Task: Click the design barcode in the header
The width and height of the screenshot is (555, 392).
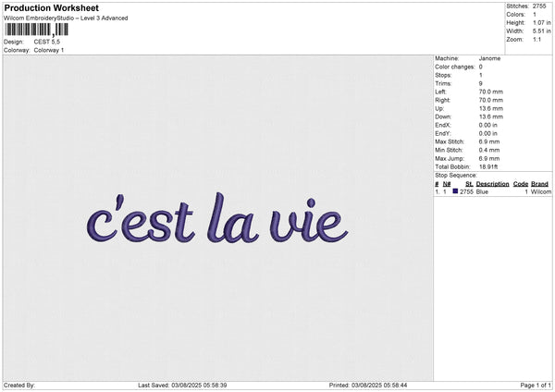Action: (35, 31)
